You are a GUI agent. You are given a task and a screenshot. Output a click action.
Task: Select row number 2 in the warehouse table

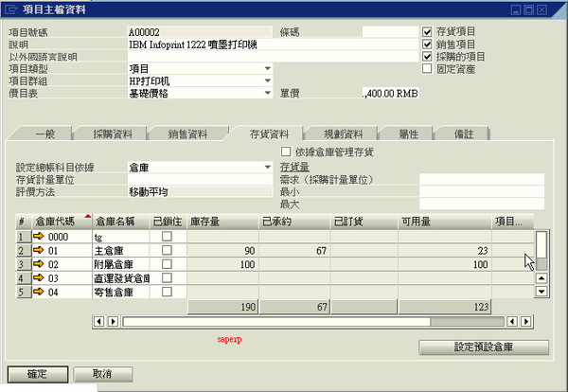pyautogui.click(x=24, y=250)
